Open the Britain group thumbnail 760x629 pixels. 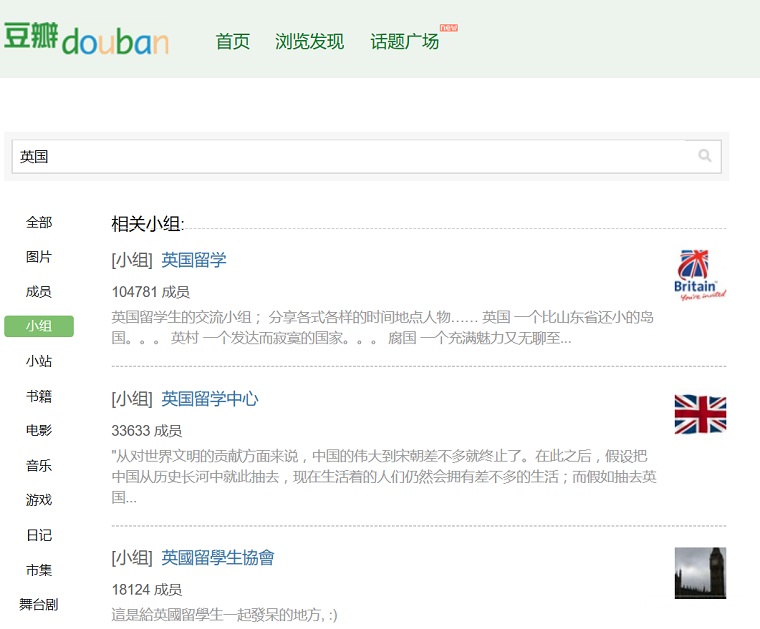pos(700,275)
